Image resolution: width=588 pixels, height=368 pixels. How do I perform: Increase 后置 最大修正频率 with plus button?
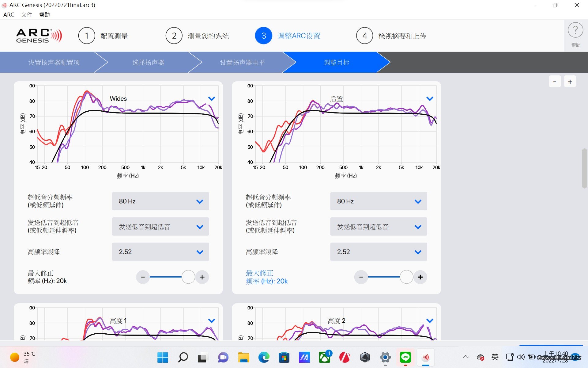(x=420, y=277)
